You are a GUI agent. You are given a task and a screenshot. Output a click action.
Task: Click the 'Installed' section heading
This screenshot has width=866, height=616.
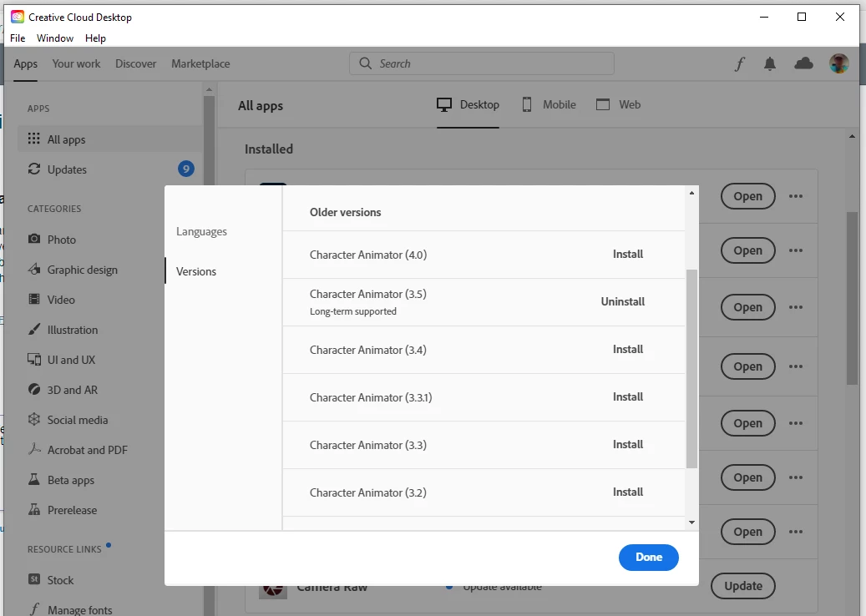pos(269,149)
